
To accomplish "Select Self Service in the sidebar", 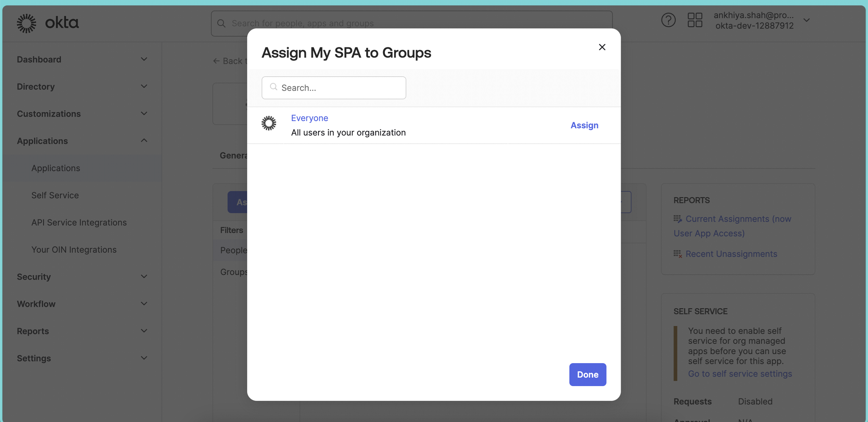I will click(x=55, y=195).
